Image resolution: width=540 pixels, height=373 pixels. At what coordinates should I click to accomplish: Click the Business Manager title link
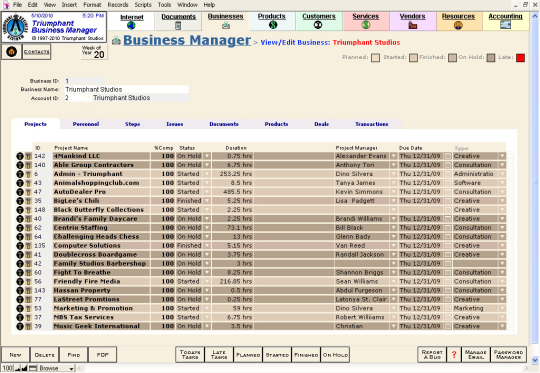pyautogui.click(x=187, y=40)
